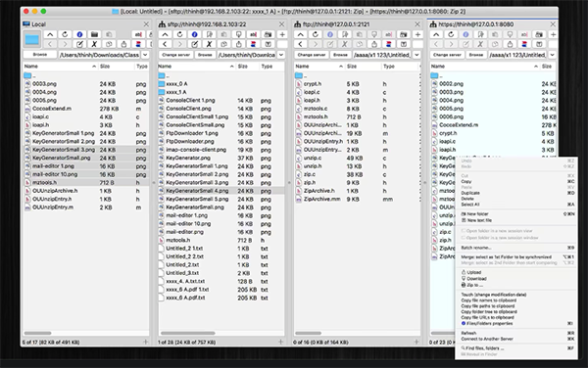The width and height of the screenshot is (588, 368).
Task: Click new folder icon in ftp panel toolbar
Action: 404,34
